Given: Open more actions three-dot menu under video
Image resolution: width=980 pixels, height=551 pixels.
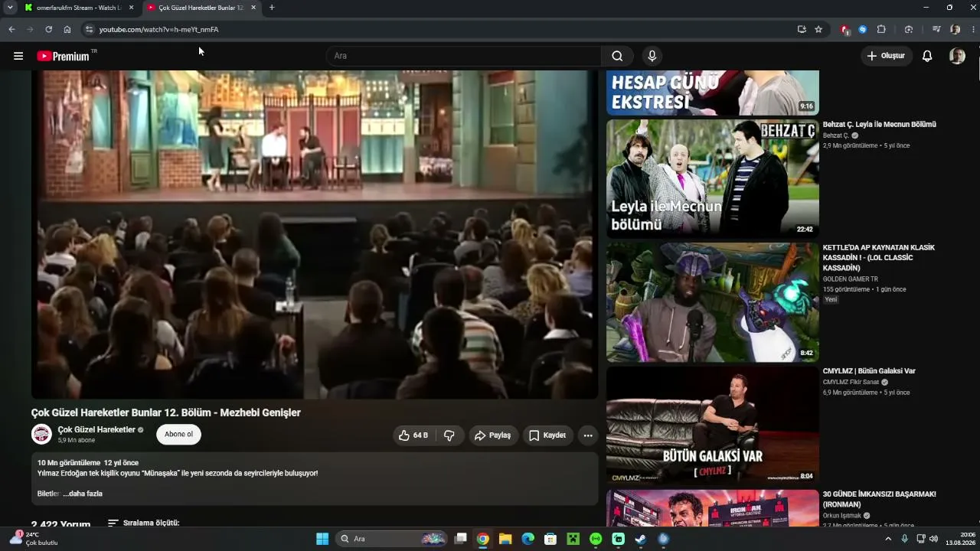Looking at the screenshot, I should (588, 435).
